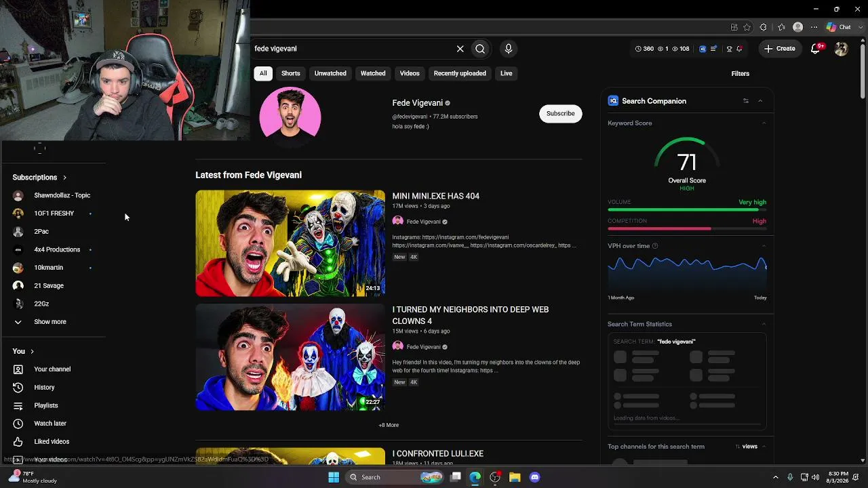868x488 pixels.
Task: Start voice search with the microphone icon
Action: pyautogui.click(x=509, y=49)
